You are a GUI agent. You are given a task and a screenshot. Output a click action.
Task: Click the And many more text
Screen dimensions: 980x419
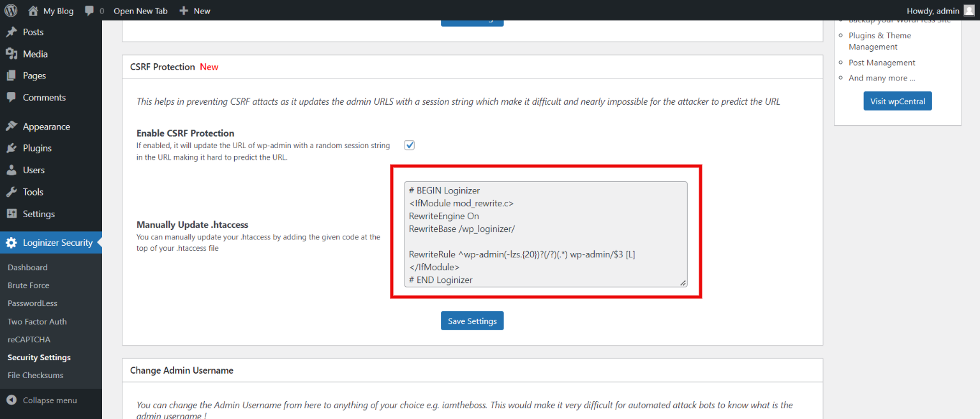tap(882, 78)
